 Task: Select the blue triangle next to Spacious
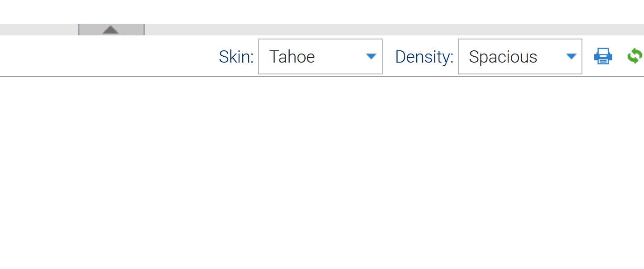click(x=571, y=56)
